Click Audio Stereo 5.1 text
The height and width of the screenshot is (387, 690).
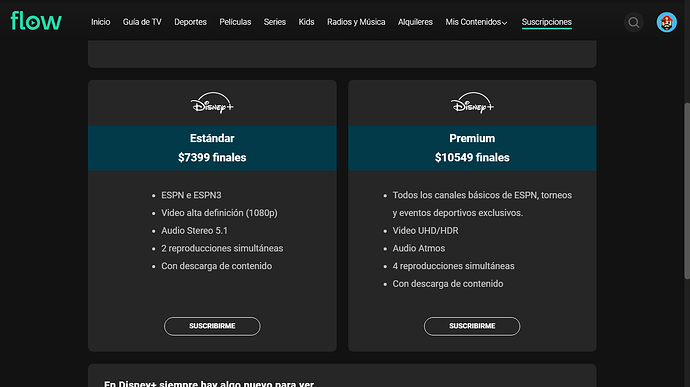(195, 231)
